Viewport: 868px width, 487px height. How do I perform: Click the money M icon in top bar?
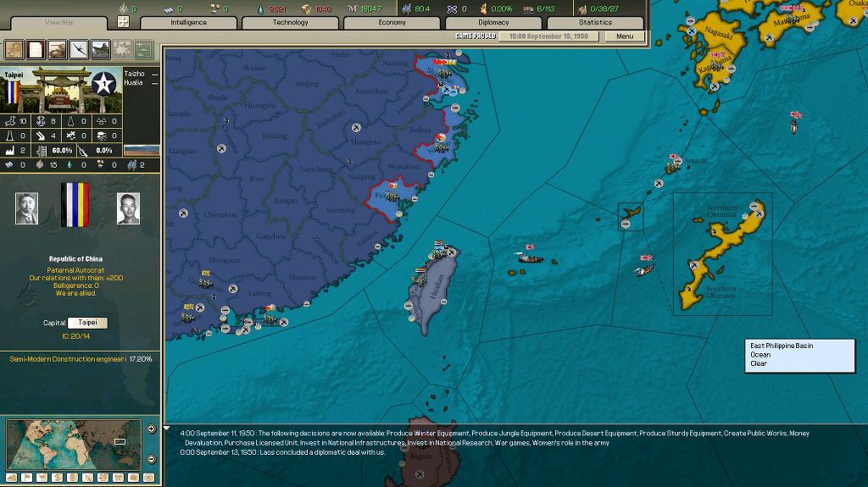[352, 8]
